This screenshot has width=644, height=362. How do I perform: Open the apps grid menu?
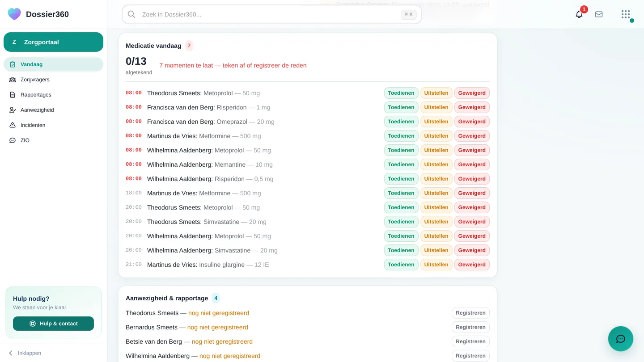(x=626, y=14)
